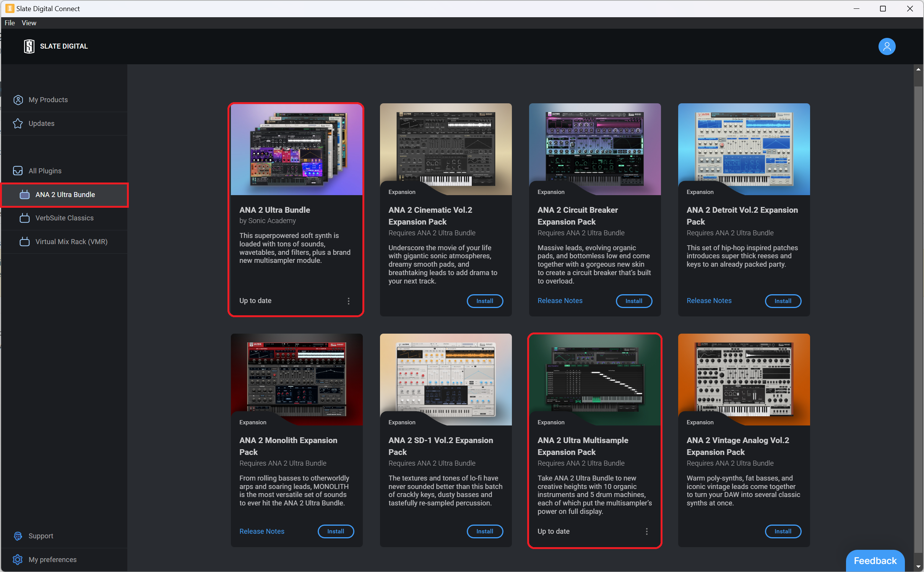Open more options on Ultra Multisample card
The height and width of the screenshot is (572, 924).
point(647,531)
